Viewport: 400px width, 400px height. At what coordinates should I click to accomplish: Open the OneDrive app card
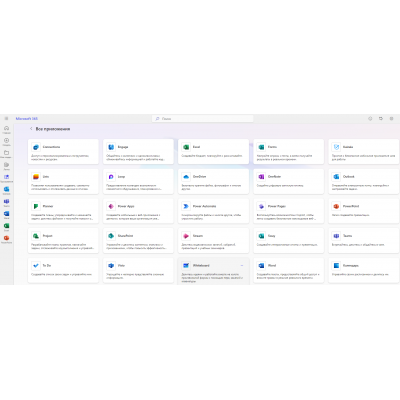(x=213, y=181)
